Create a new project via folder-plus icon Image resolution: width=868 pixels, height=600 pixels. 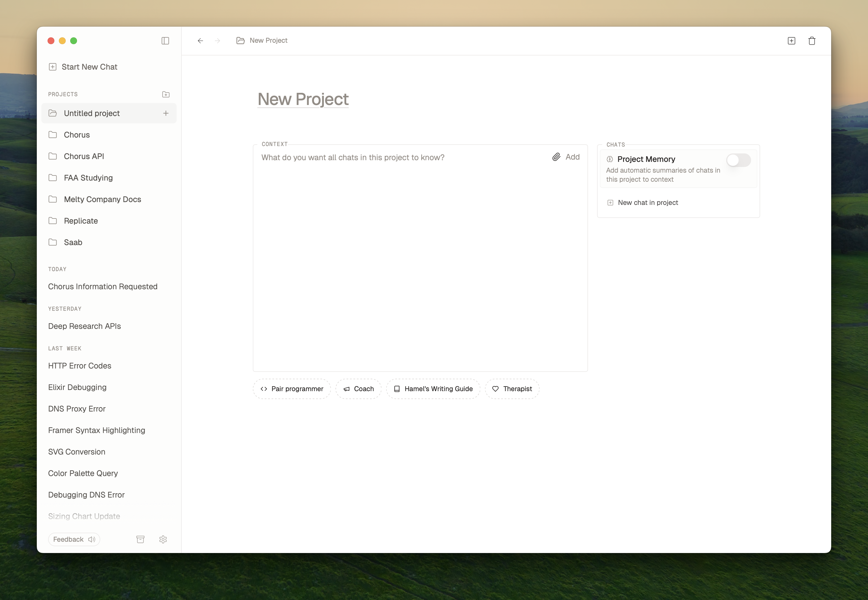(x=166, y=94)
